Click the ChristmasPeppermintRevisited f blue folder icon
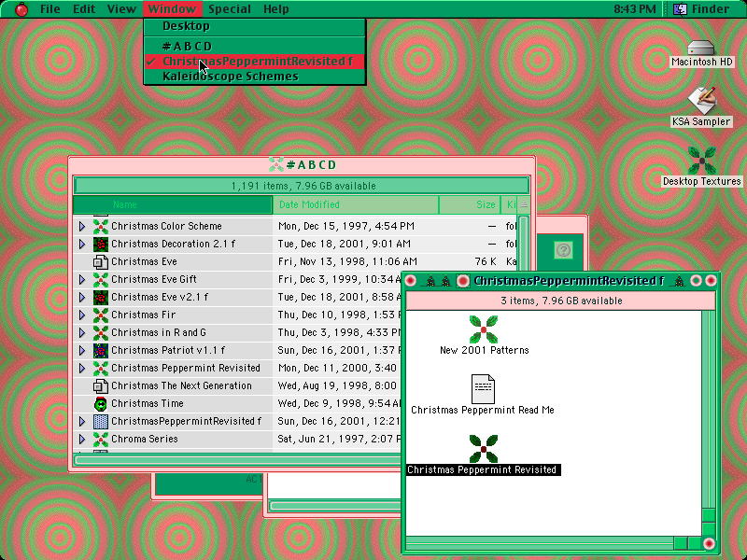 pos(101,422)
